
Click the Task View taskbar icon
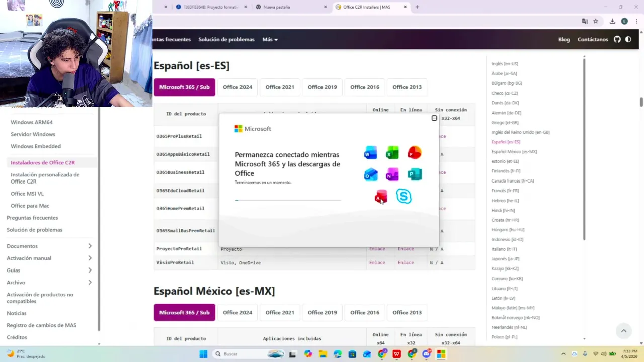pos(292,354)
